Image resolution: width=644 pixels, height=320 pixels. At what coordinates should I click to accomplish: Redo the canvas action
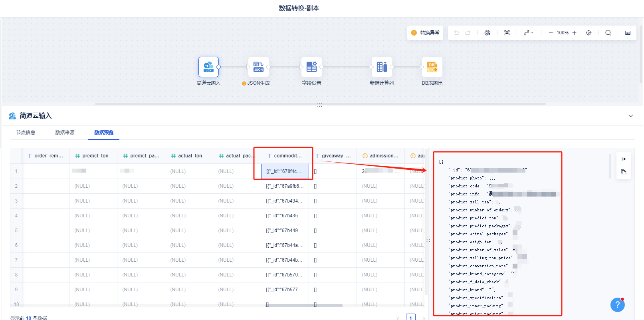pyautogui.click(x=468, y=33)
